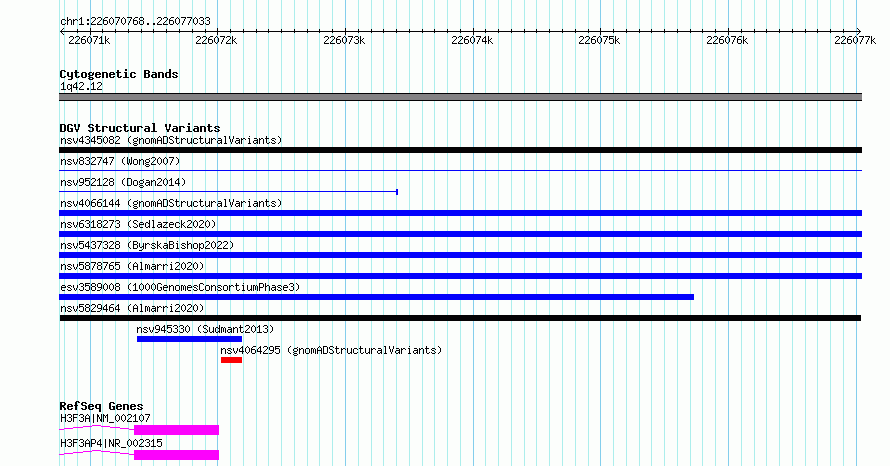Click the nsv4066144 gnomAD variant label
Screen dimensions: 890x466
(x=171, y=203)
